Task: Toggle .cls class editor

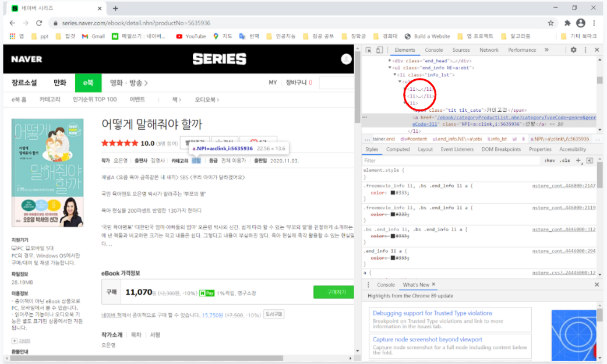Action: pos(565,160)
